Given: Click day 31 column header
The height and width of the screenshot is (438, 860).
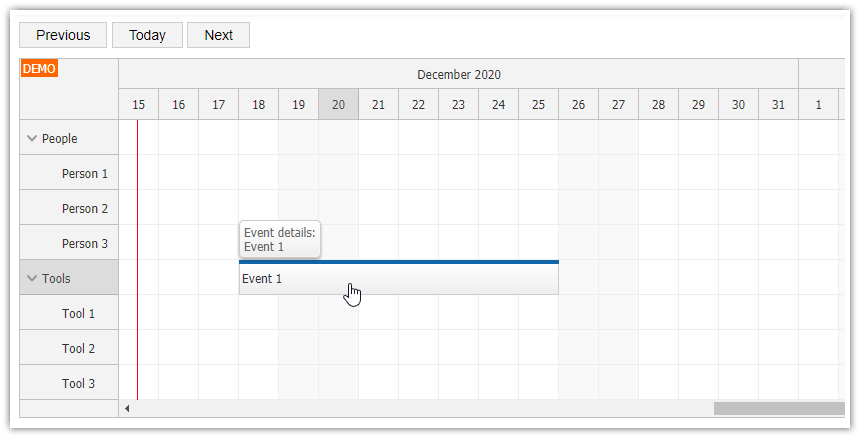Looking at the screenshot, I should [x=778, y=104].
